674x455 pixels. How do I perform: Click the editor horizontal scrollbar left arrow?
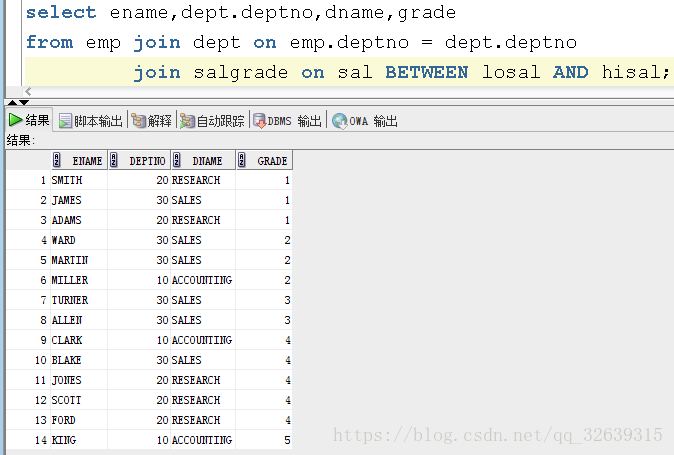(28, 91)
